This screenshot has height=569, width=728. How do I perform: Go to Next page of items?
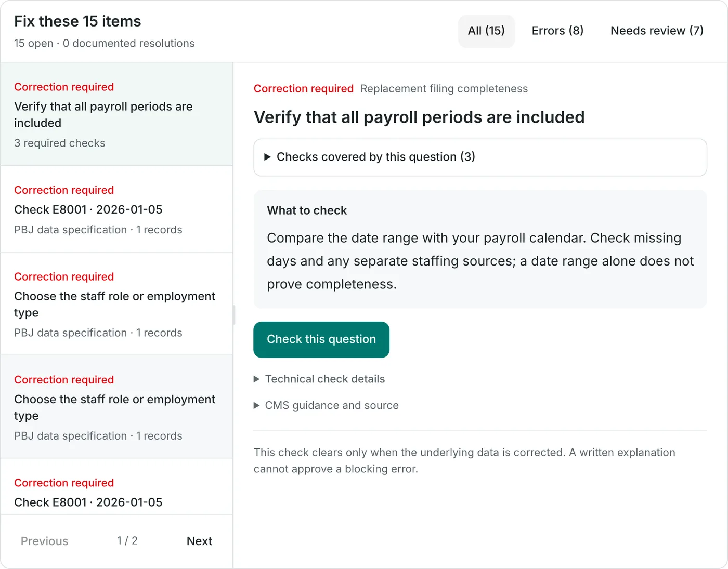[x=199, y=541]
